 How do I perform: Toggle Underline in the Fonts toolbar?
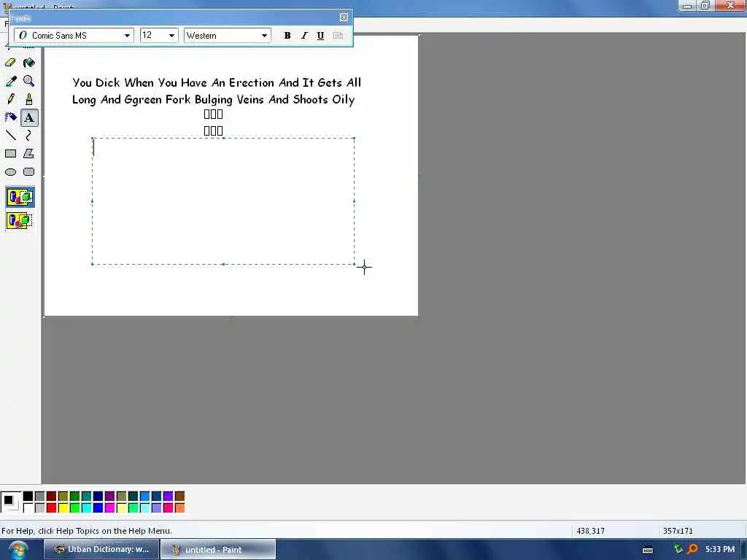[x=321, y=36]
